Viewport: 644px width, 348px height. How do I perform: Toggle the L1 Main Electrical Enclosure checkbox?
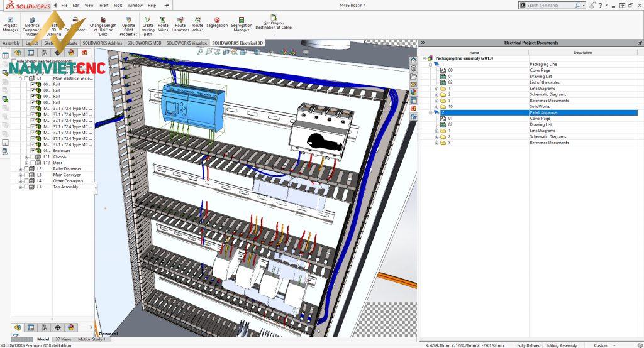[x=26, y=79]
